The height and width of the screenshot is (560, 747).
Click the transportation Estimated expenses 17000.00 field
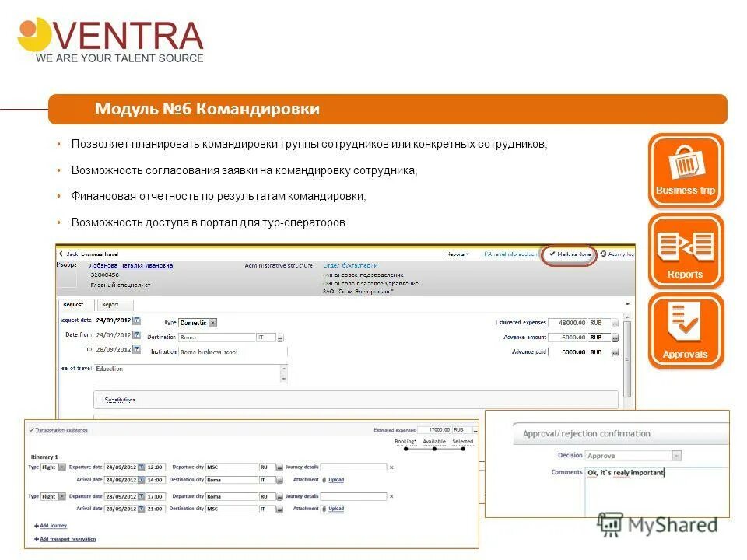[x=434, y=430]
